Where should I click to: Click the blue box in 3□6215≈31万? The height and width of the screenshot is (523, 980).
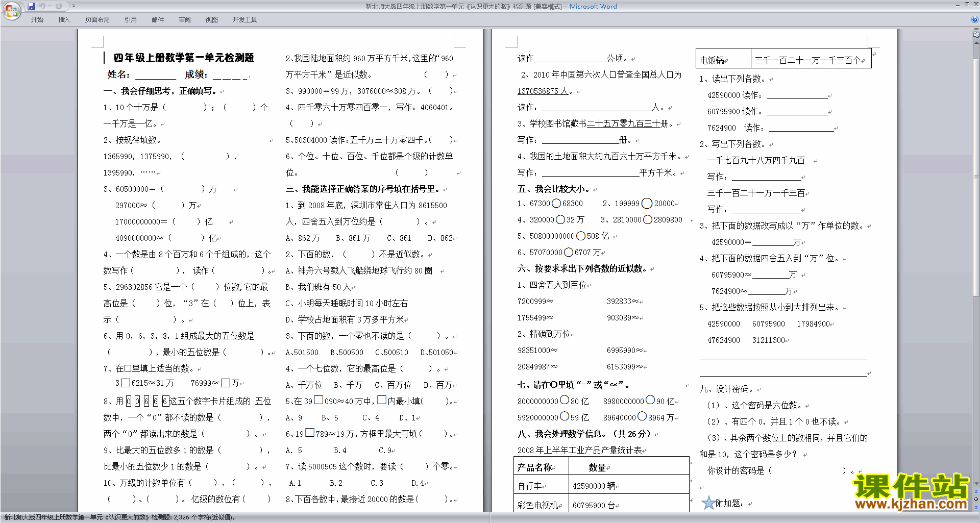126,383
